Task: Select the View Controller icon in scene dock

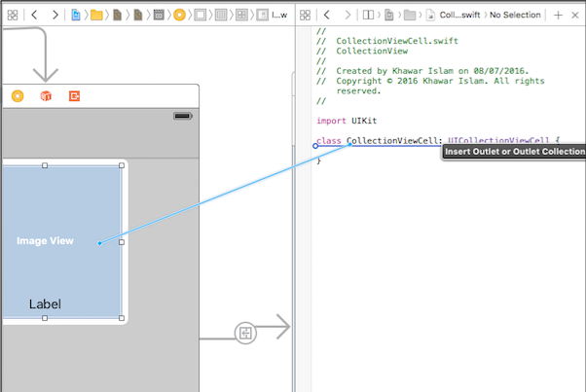Action: pos(18,96)
